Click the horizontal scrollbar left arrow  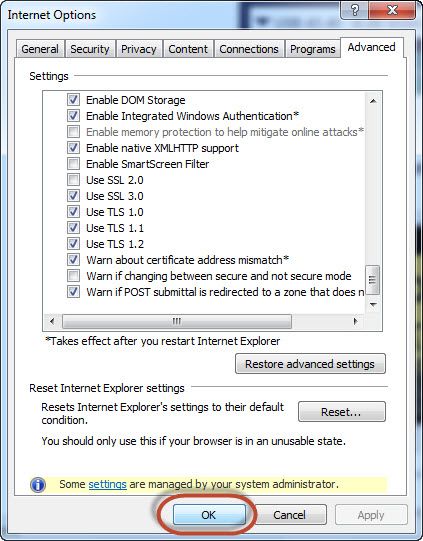point(52,321)
